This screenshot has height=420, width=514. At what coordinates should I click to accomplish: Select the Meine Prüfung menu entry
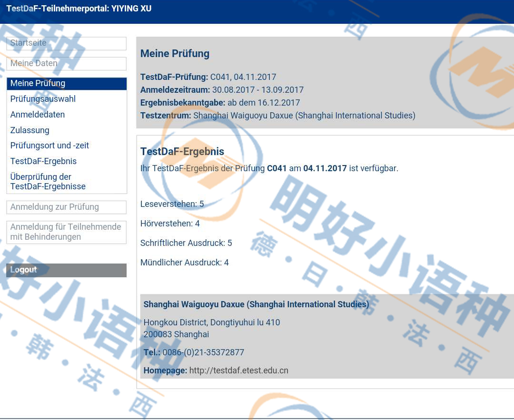(x=66, y=84)
